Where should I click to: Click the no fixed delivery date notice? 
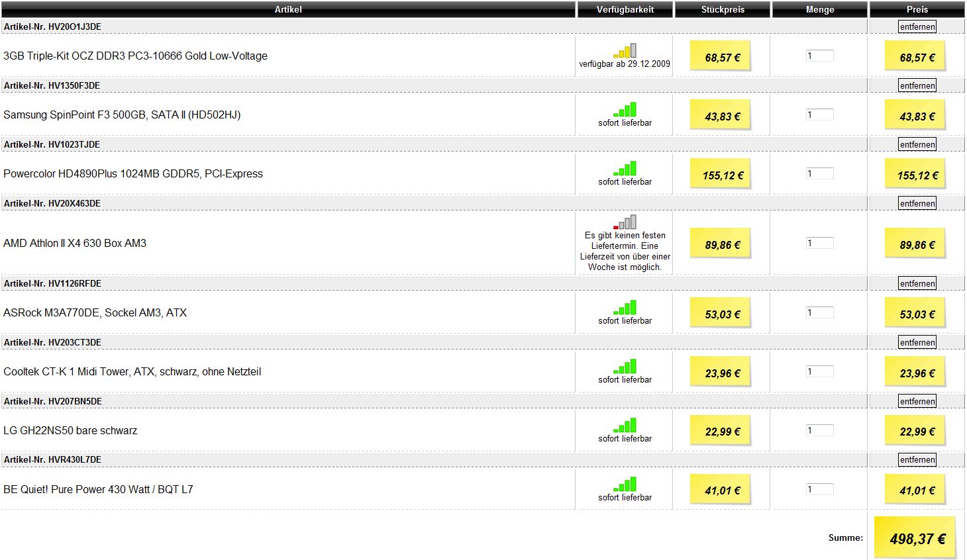coord(625,251)
